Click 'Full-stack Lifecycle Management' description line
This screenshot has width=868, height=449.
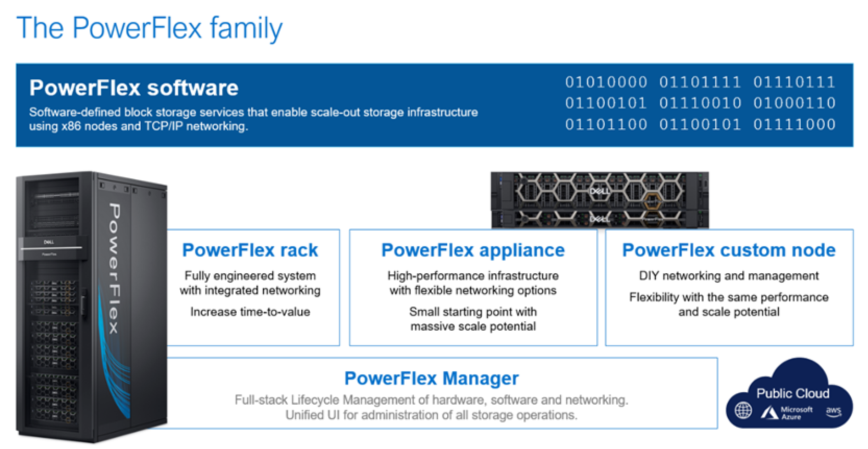pyautogui.click(x=432, y=400)
